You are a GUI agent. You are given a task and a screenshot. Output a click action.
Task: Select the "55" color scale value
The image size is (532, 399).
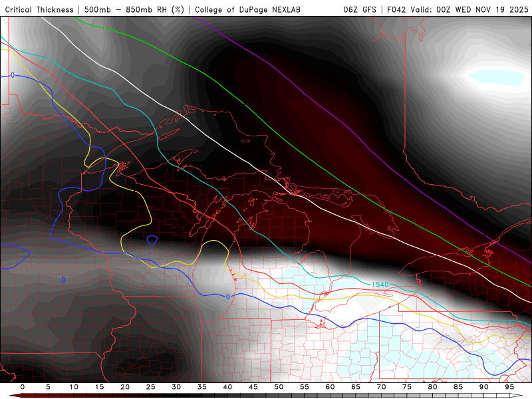pos(305,387)
